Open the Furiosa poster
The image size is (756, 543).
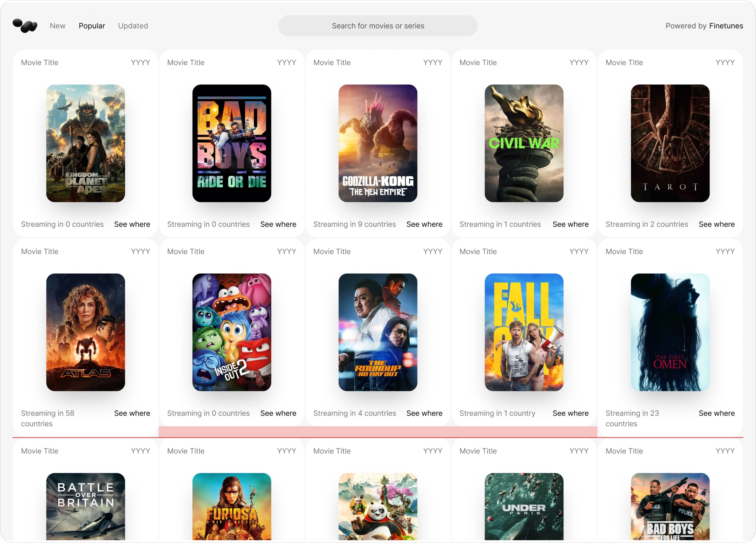point(232,507)
